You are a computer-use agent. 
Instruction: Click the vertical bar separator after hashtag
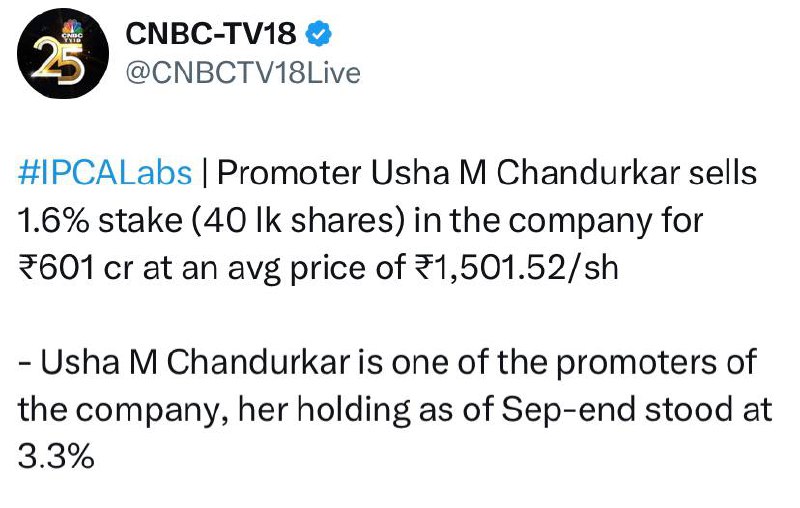[205, 173]
